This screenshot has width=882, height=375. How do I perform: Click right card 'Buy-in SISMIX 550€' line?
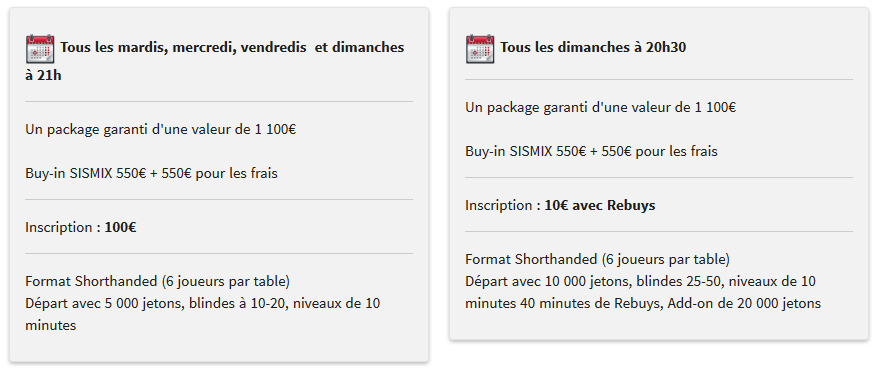point(591,151)
